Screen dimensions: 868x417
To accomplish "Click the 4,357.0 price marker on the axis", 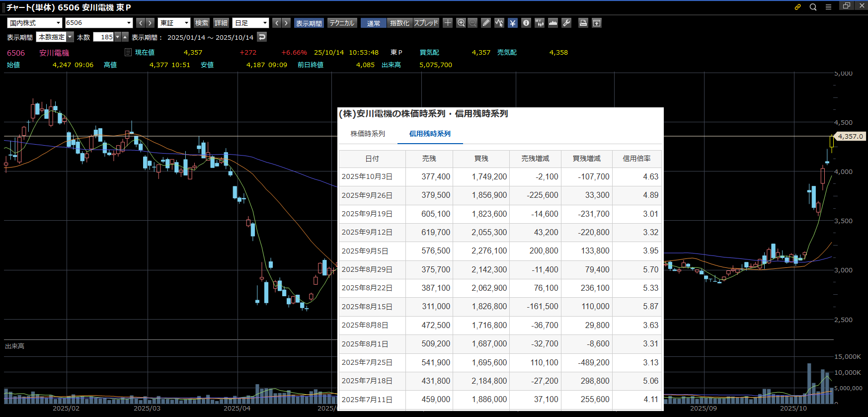I will [850, 136].
